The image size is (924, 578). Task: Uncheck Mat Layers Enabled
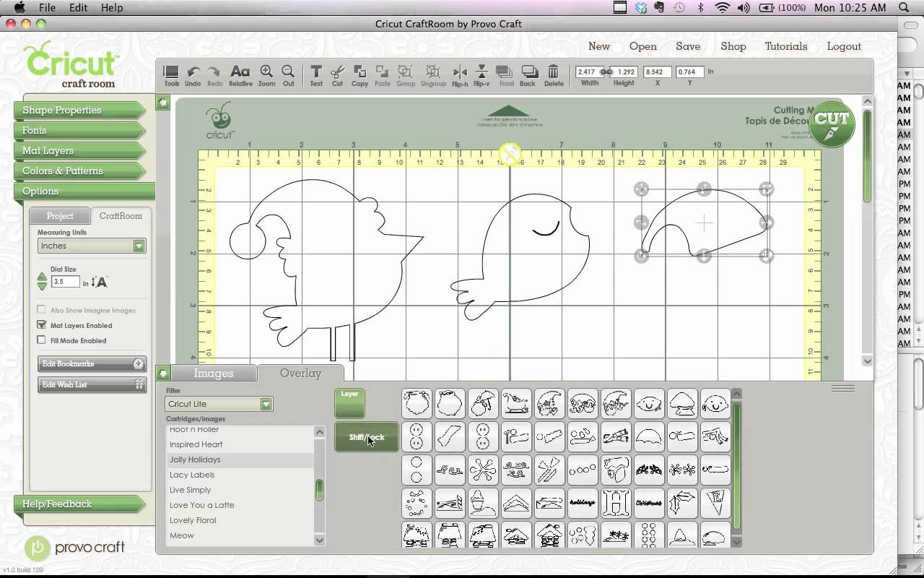pos(41,325)
